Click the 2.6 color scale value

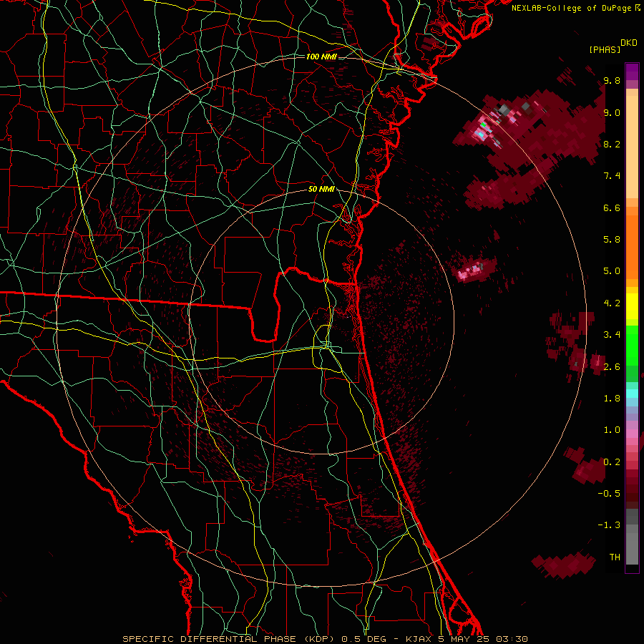point(612,367)
